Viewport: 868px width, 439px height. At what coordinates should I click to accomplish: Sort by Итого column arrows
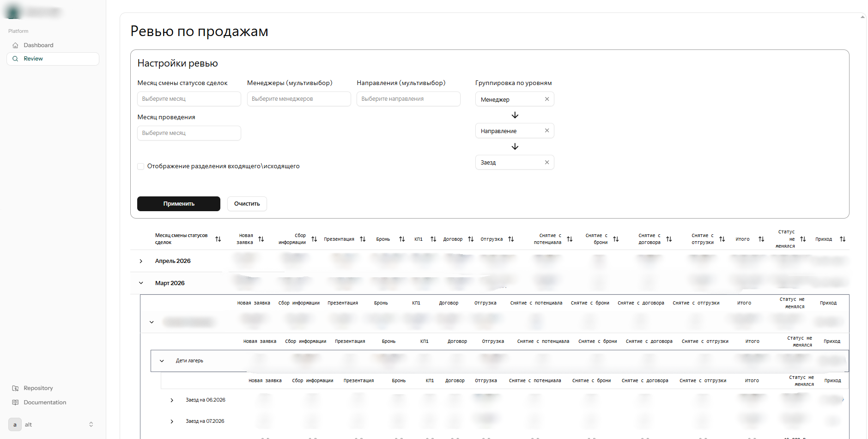point(761,239)
